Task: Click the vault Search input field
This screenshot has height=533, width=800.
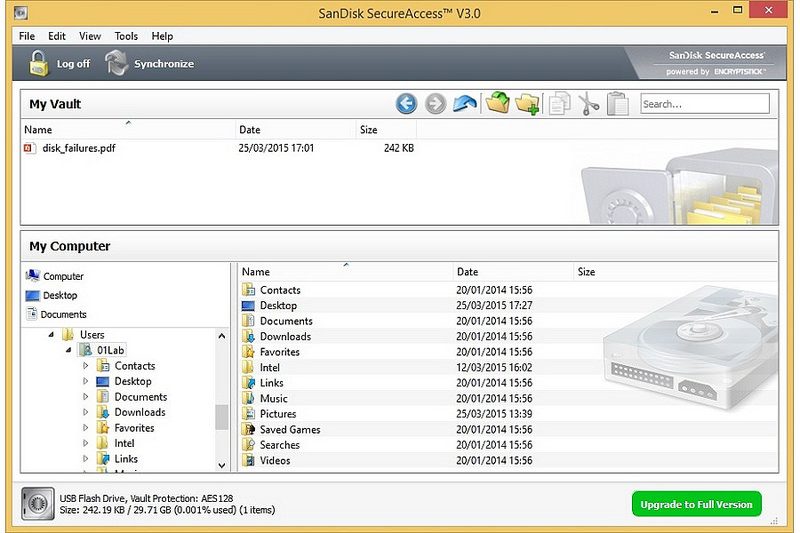Action: (x=704, y=104)
